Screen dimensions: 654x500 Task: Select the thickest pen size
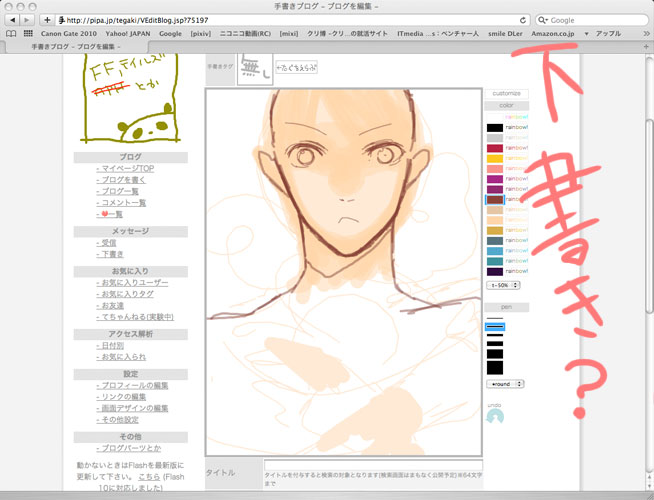point(495,367)
